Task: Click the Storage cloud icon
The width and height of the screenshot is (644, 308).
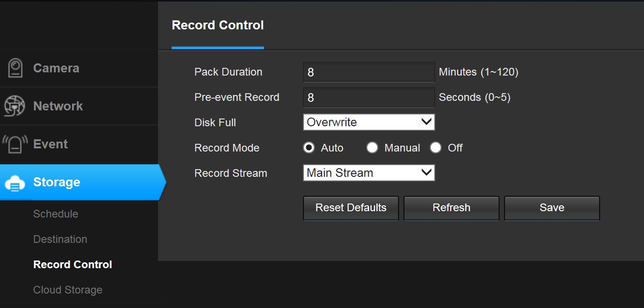Action: tap(15, 183)
